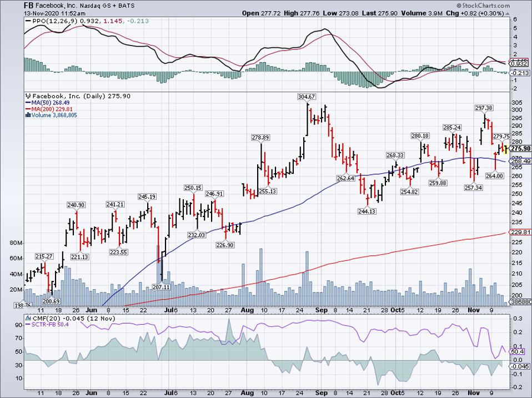The width and height of the screenshot is (532, 398).
Task: Click the 268.33 price label
Action: point(395,155)
